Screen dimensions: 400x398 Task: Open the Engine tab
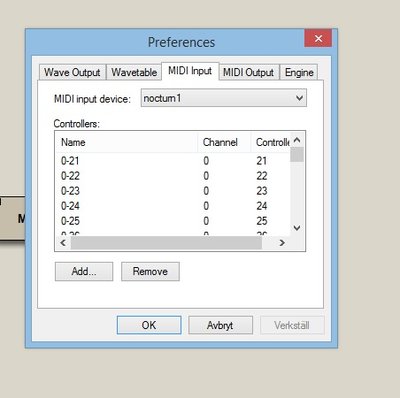coord(299,72)
